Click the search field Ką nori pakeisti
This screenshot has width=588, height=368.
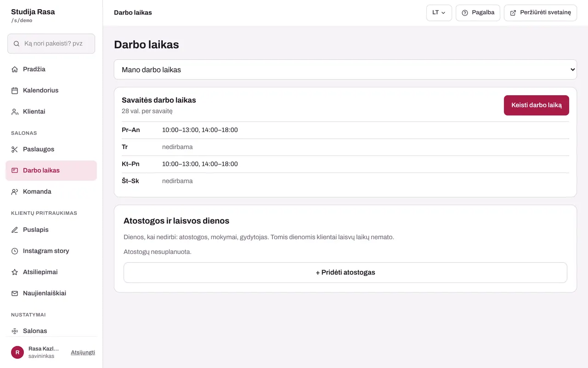51,44
